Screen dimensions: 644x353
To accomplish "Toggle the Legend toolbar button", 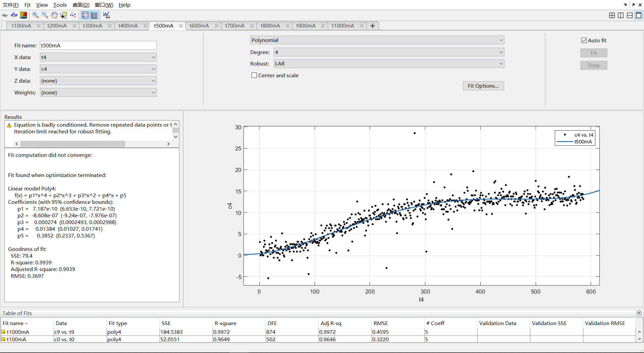I will [x=85, y=15].
